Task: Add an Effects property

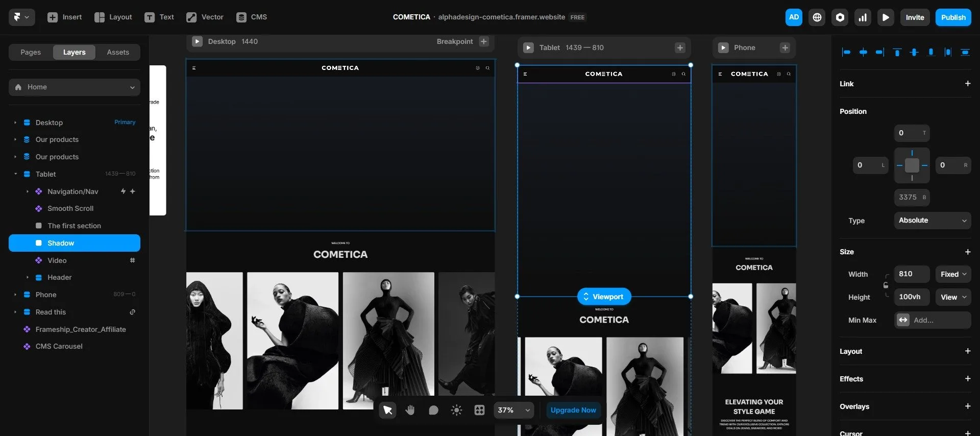Action: pos(967,378)
